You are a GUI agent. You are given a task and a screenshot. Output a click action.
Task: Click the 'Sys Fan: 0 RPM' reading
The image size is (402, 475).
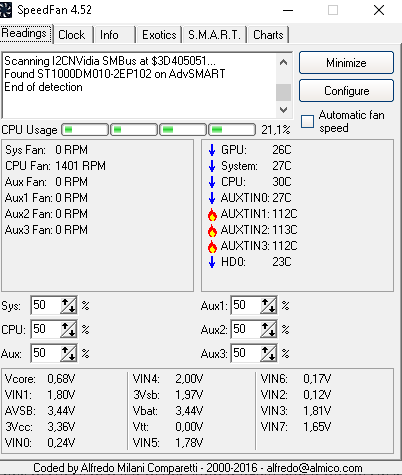[46, 150]
